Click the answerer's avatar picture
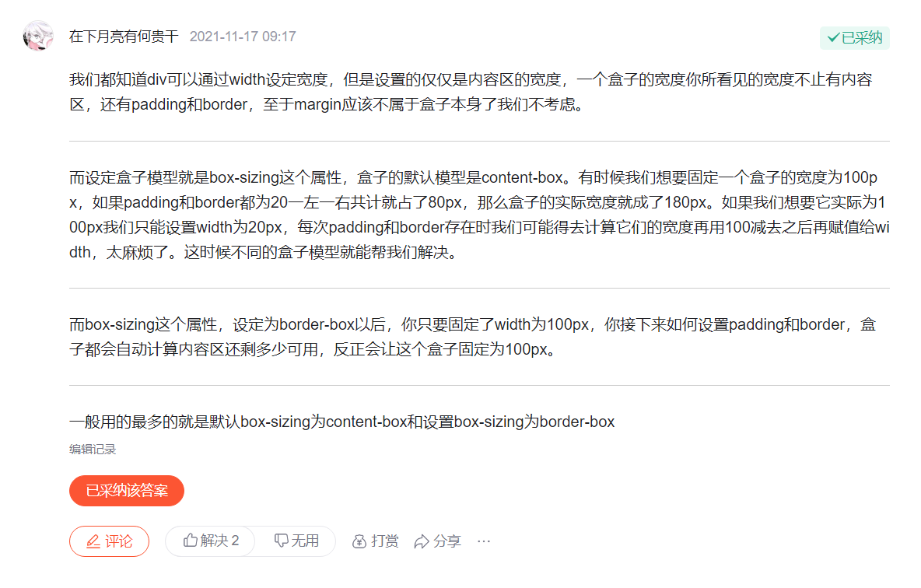921x588 pixels. pyautogui.click(x=38, y=36)
